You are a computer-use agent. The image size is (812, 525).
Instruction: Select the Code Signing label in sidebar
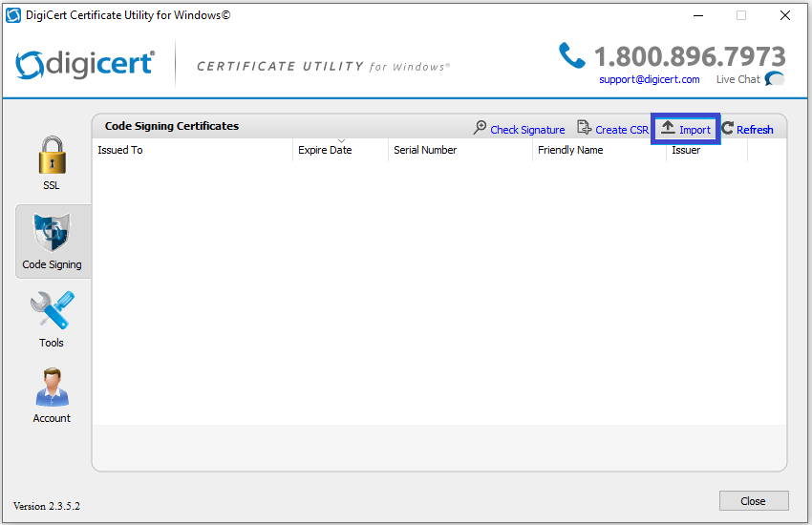52,264
